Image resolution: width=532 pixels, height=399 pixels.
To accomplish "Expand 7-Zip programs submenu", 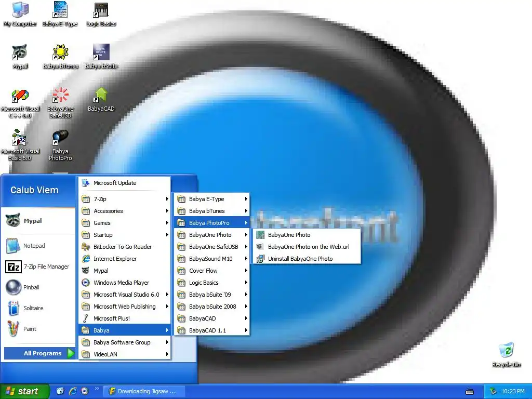I will point(125,199).
